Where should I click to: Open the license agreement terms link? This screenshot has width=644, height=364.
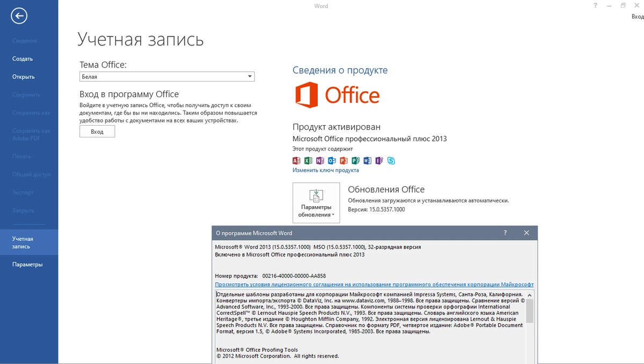point(374,285)
